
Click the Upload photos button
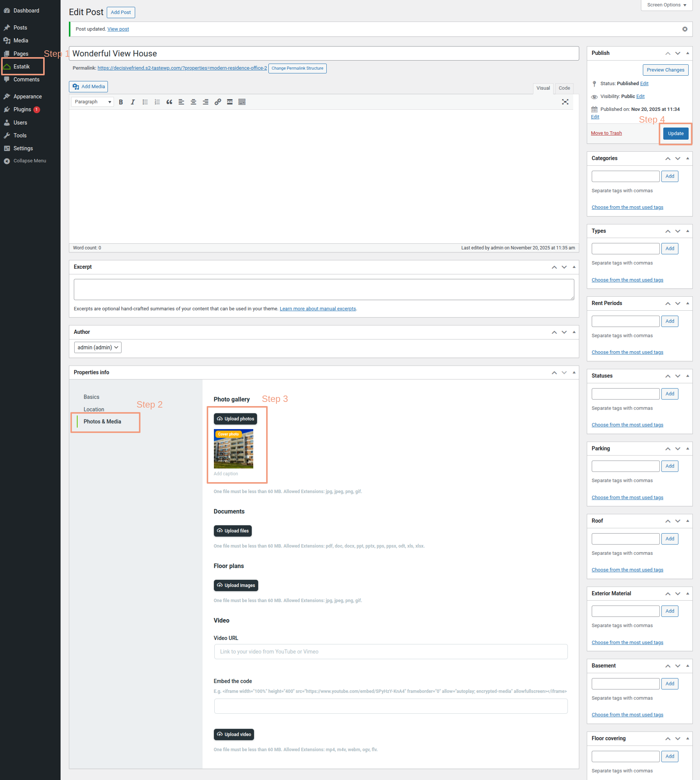pos(235,419)
